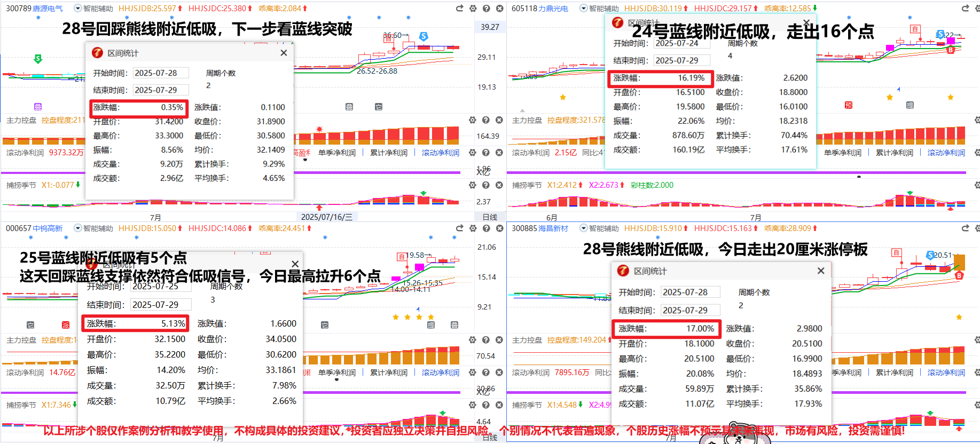Click share arrow icon in 唐源电气 header
The image size is (980, 444).
point(459,9)
